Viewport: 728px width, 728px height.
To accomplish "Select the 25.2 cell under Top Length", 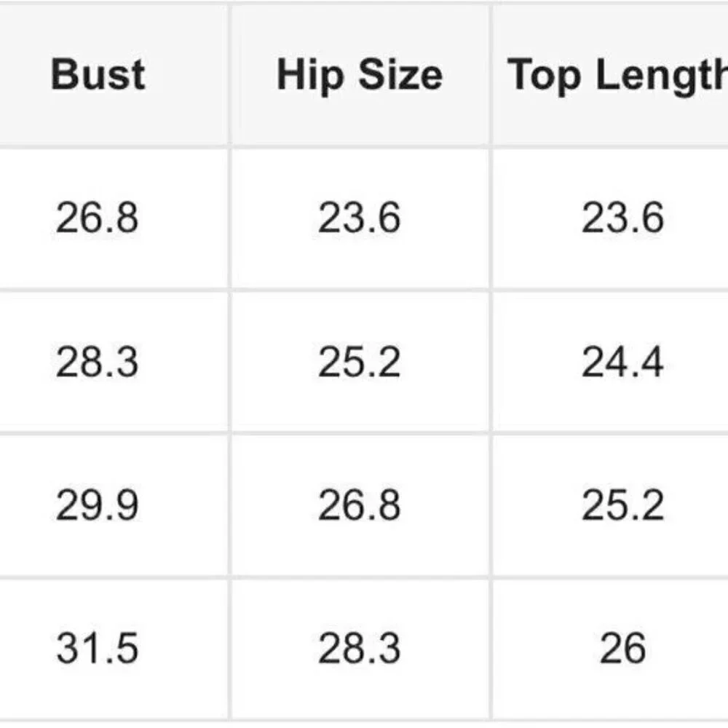I will pos(622,505).
